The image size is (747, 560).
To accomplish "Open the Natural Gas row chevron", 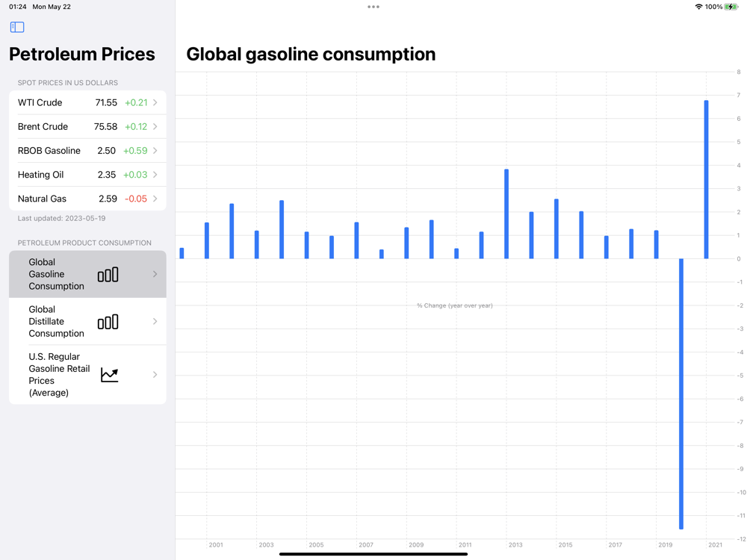I will coord(155,199).
